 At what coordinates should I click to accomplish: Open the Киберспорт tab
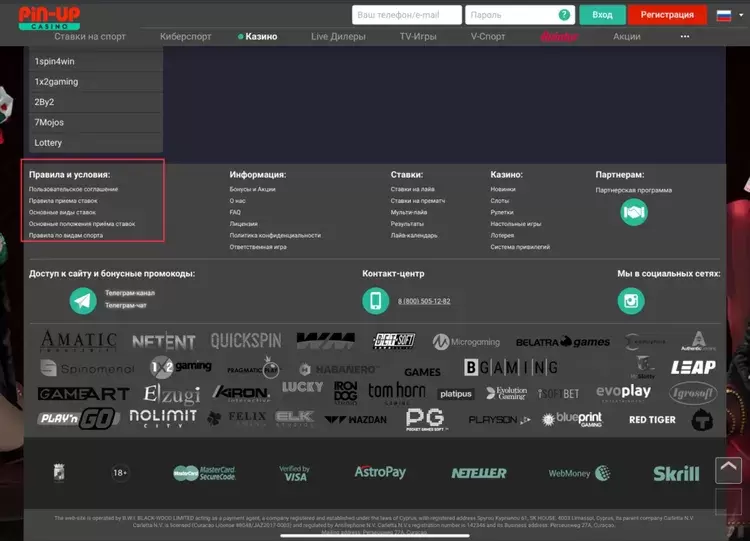click(x=186, y=36)
